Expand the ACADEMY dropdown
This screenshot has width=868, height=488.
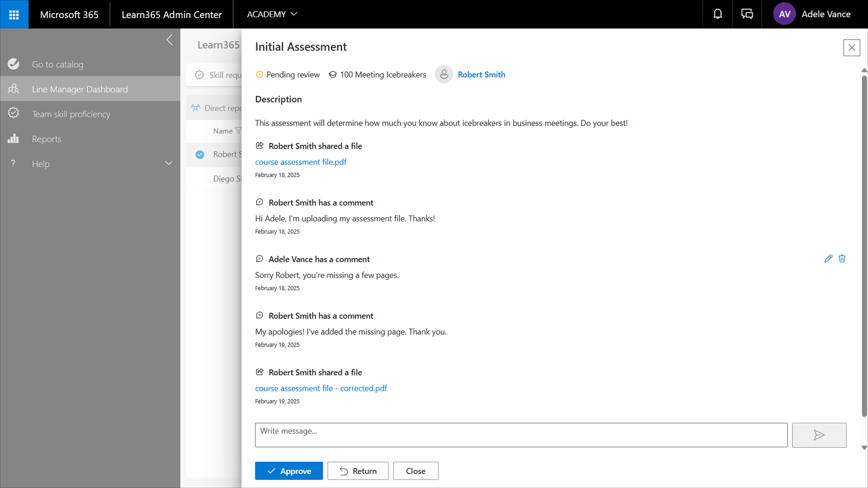pos(272,14)
